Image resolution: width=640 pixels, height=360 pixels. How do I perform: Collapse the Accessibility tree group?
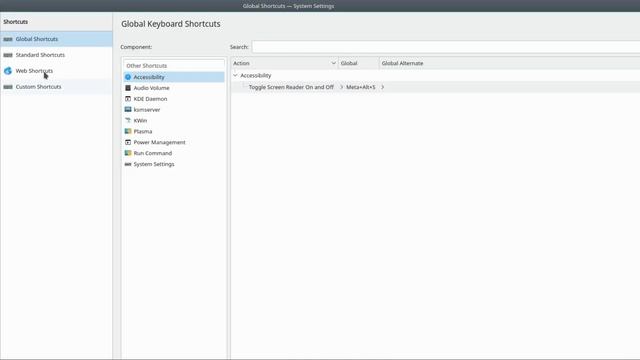click(x=235, y=76)
